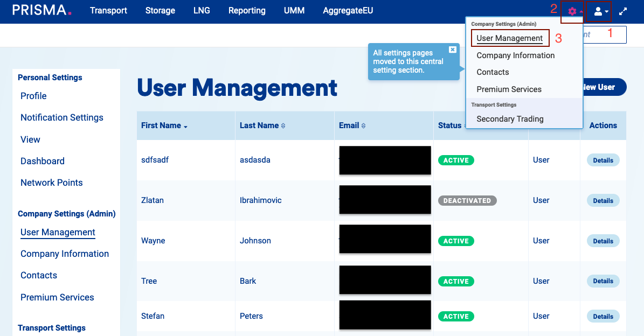Screen dimensions: 644x336
Task: Click the DEACTIVATED status badge
Action: pyautogui.click(x=467, y=201)
